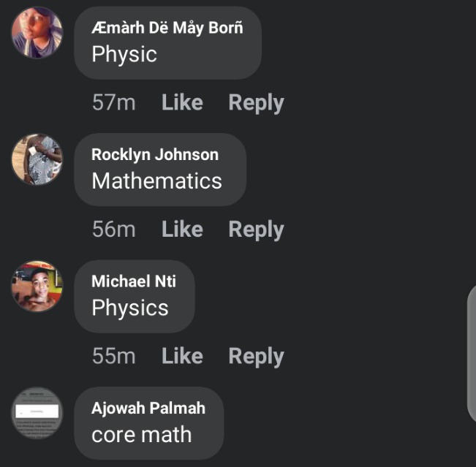The height and width of the screenshot is (467, 476).
Task: Reply to the 'Physic' comment
Action: point(256,103)
